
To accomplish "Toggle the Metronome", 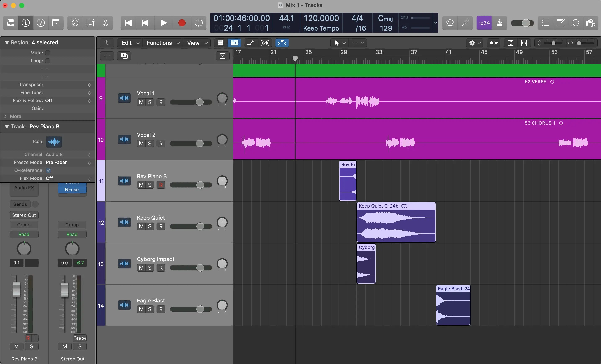I will click(x=500, y=23).
